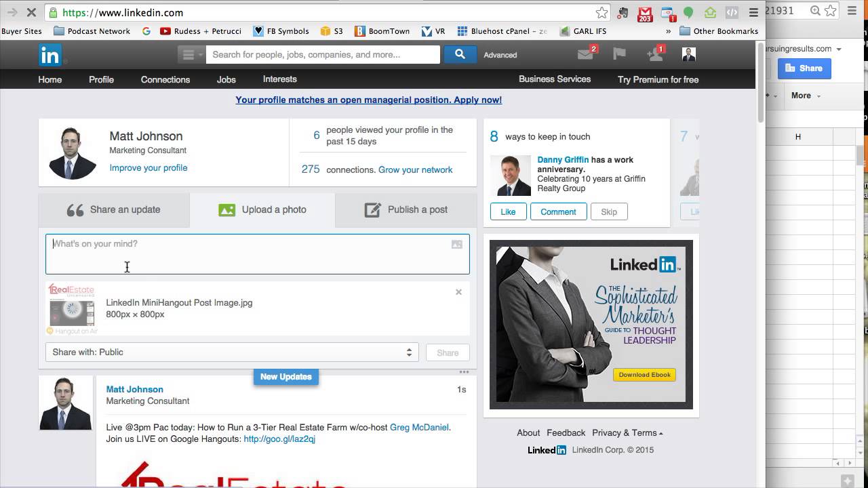Click Try Premium for free

tap(658, 79)
